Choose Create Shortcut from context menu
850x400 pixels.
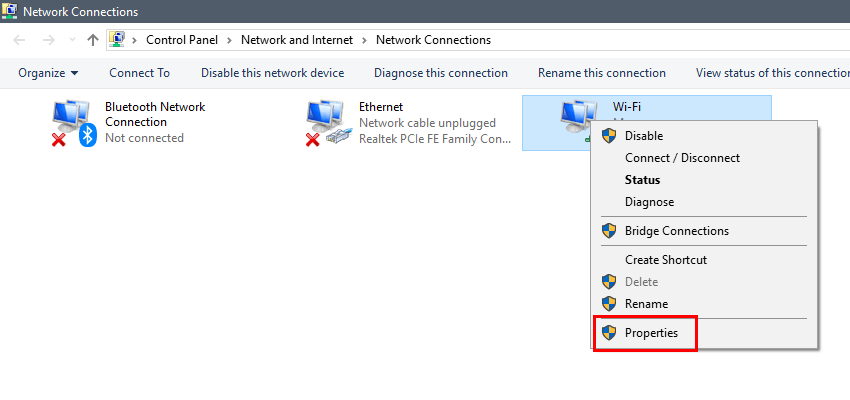pyautogui.click(x=666, y=260)
